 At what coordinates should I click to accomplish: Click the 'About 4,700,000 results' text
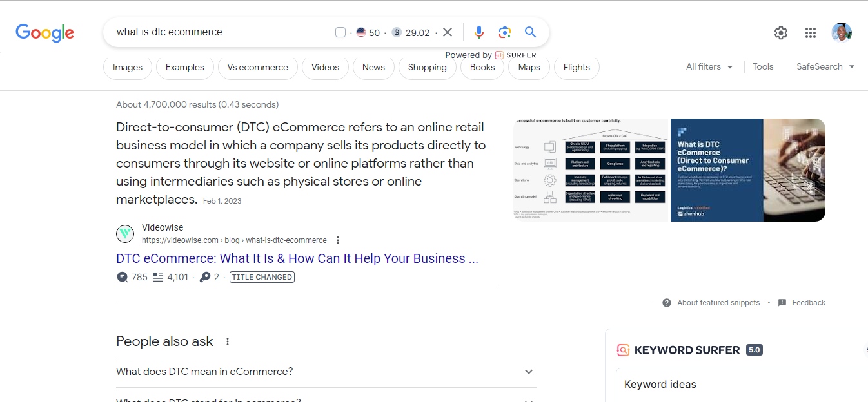[197, 104]
